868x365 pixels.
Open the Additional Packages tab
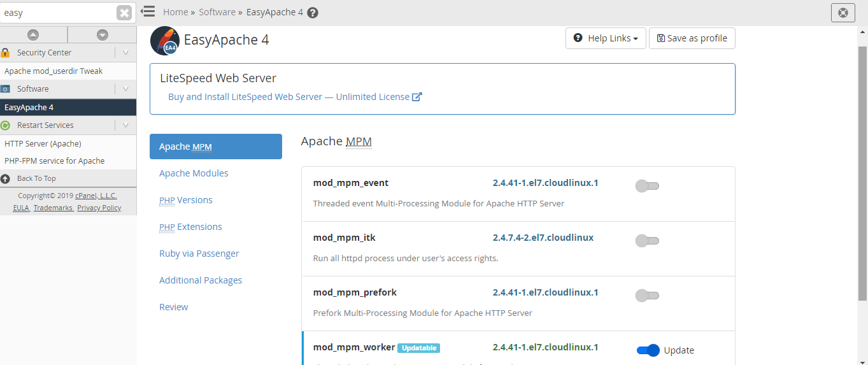201,280
